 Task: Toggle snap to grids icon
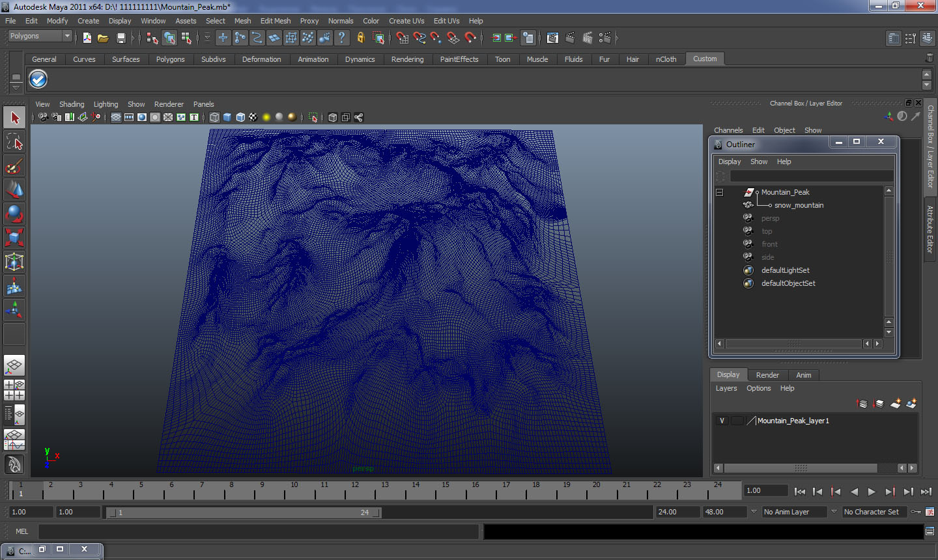coord(403,38)
